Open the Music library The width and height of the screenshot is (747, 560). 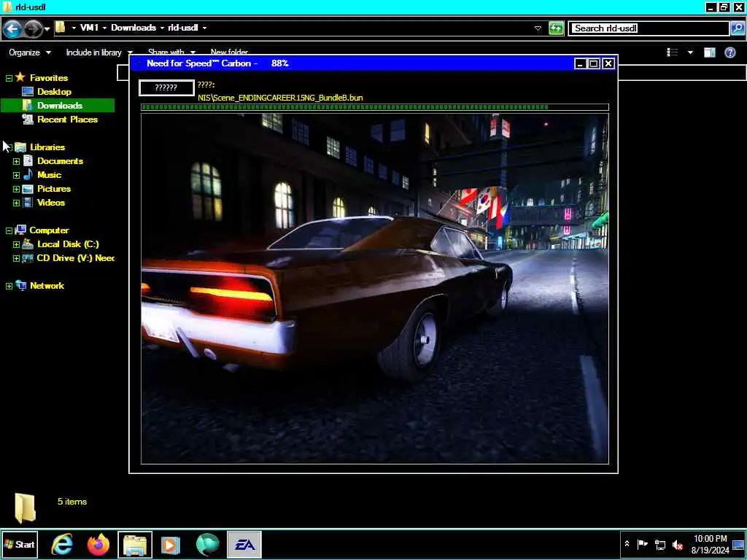(x=49, y=175)
